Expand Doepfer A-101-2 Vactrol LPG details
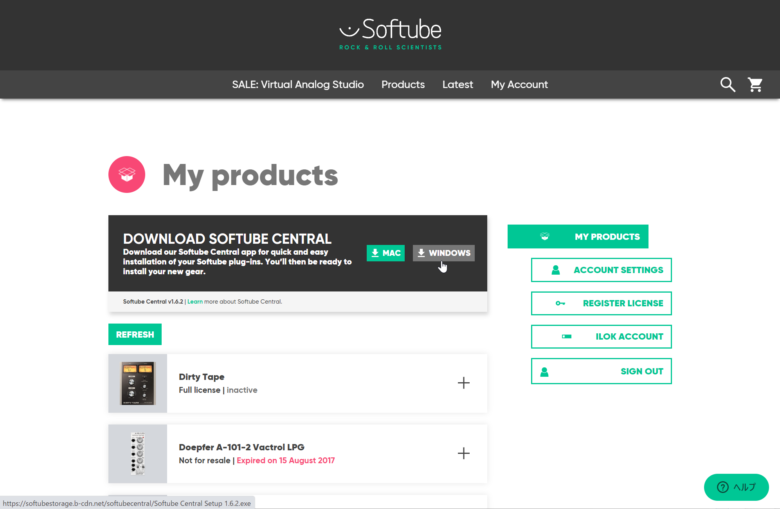780x509 pixels. click(x=463, y=453)
